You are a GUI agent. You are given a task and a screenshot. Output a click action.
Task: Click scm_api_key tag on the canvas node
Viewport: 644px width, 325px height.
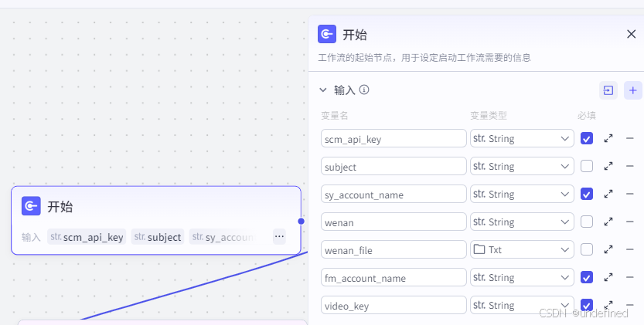coord(87,237)
